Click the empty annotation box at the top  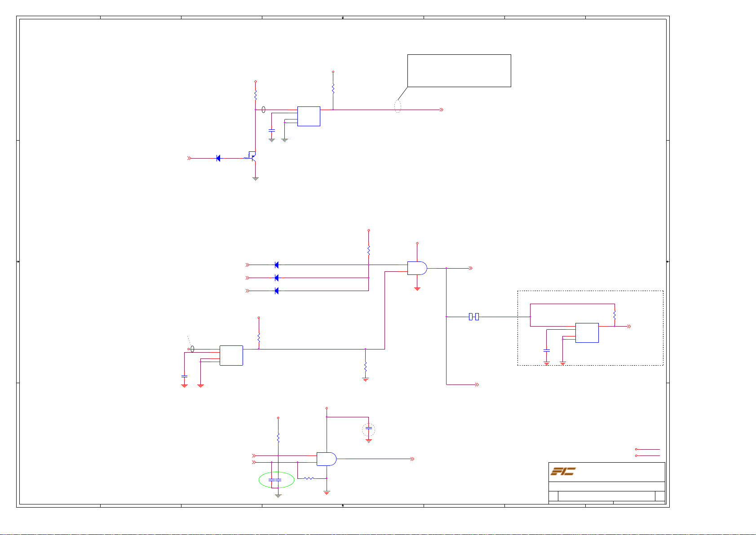[x=459, y=71]
